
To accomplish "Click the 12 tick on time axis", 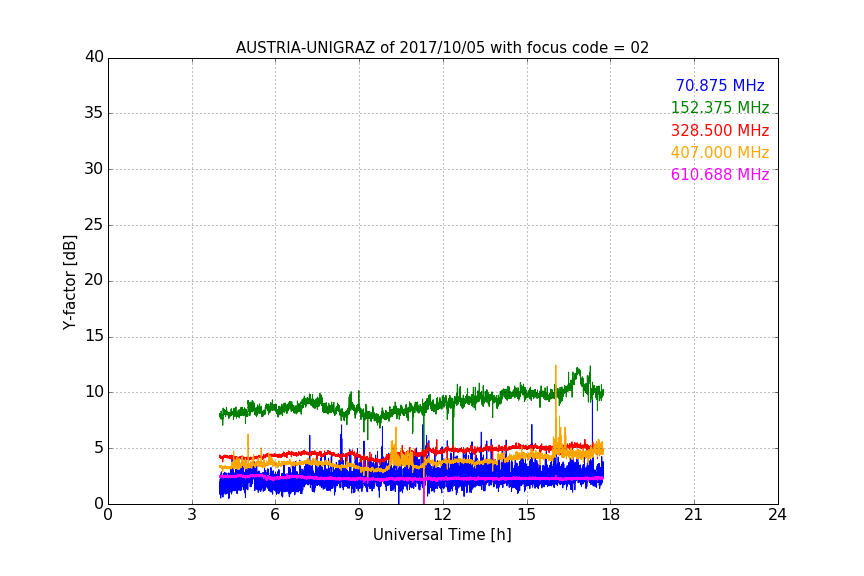I will coord(443,515).
